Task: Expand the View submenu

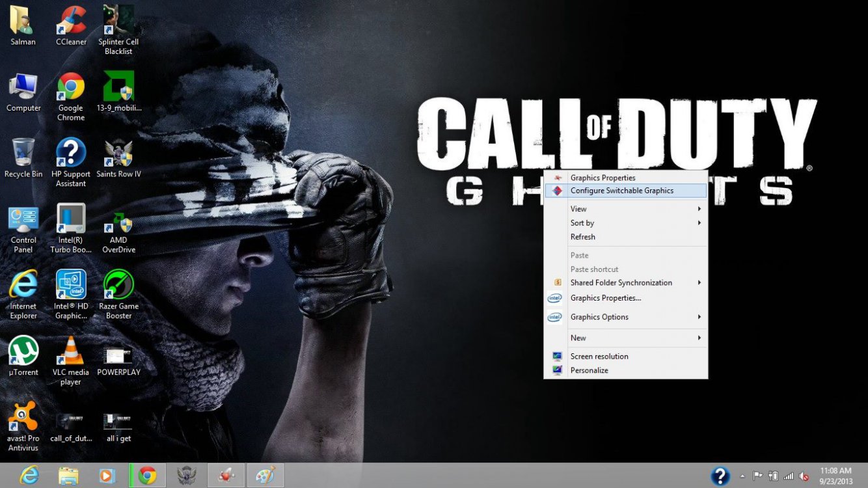Action: click(x=626, y=209)
